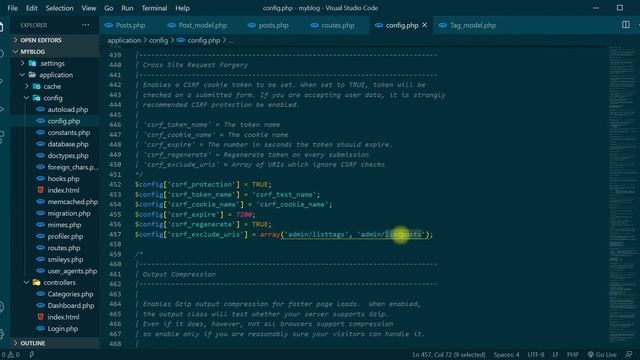The height and width of the screenshot is (360, 640).
Task: Collapse the application folder
Action: click(56, 75)
